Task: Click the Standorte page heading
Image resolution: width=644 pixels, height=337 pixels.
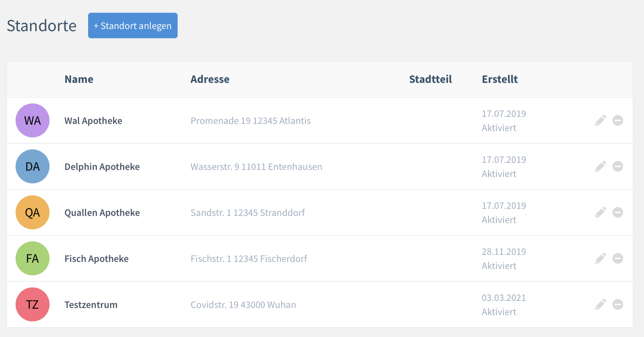Action: coord(42,26)
